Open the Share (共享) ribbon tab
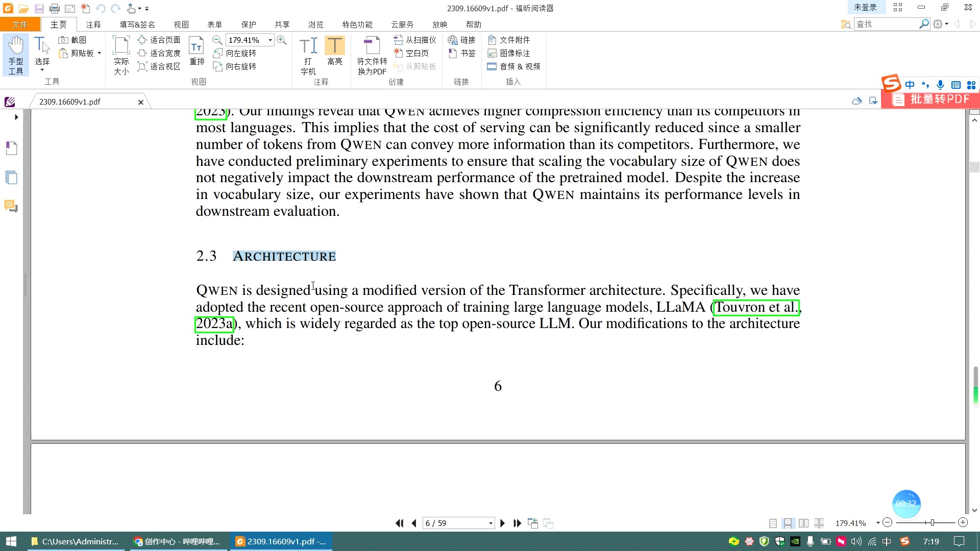980x551 pixels. coord(282,24)
